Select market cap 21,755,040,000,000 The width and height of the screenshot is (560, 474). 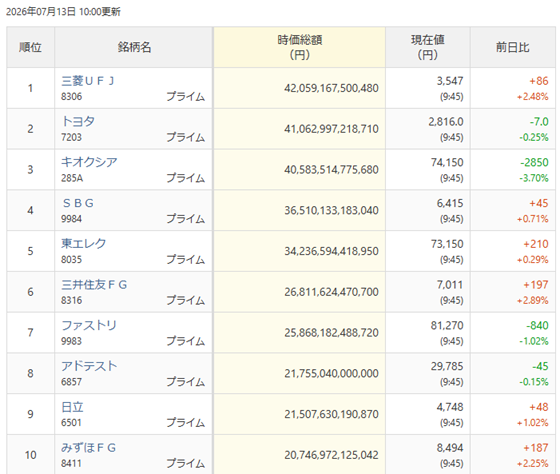pos(331,373)
